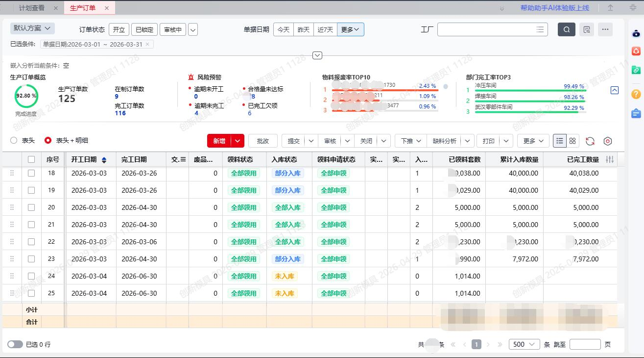This screenshot has width=644, height=358.
Task: Open the hexagon settings icon beside refresh
Action: (x=608, y=141)
